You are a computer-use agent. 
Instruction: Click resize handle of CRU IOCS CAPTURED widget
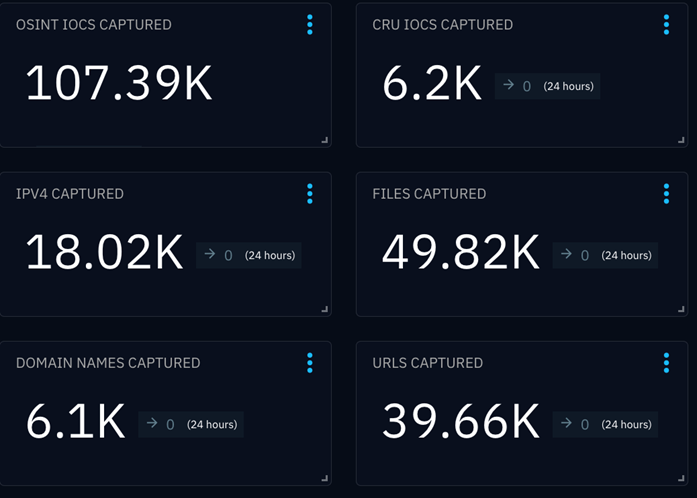click(683, 141)
